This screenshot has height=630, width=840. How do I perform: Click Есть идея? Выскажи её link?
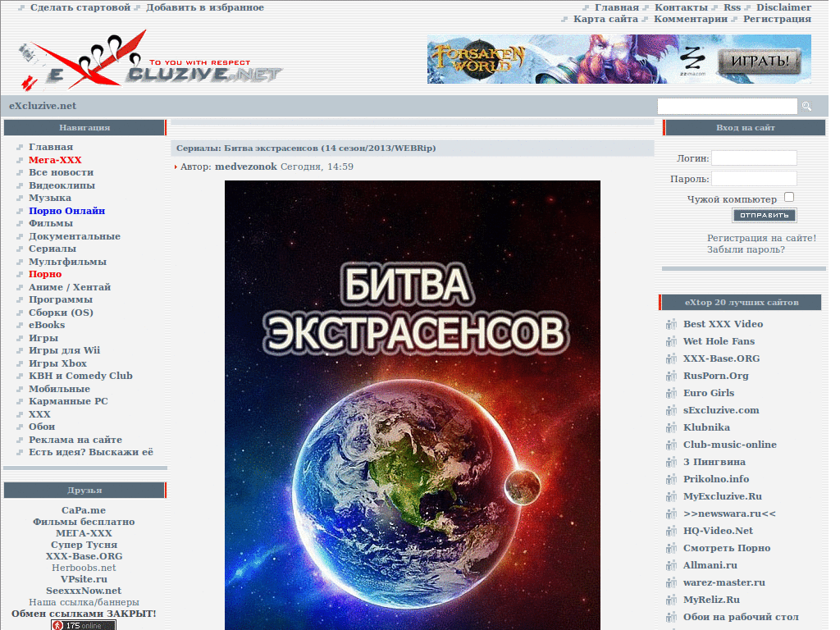coord(91,452)
